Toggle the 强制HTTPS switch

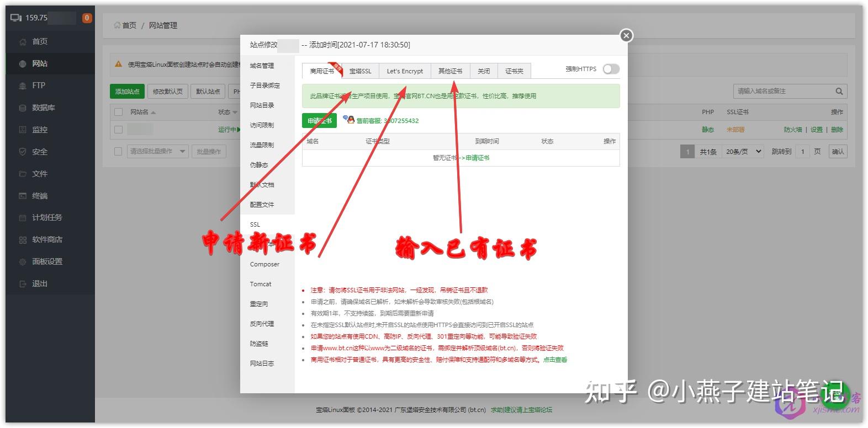611,69
